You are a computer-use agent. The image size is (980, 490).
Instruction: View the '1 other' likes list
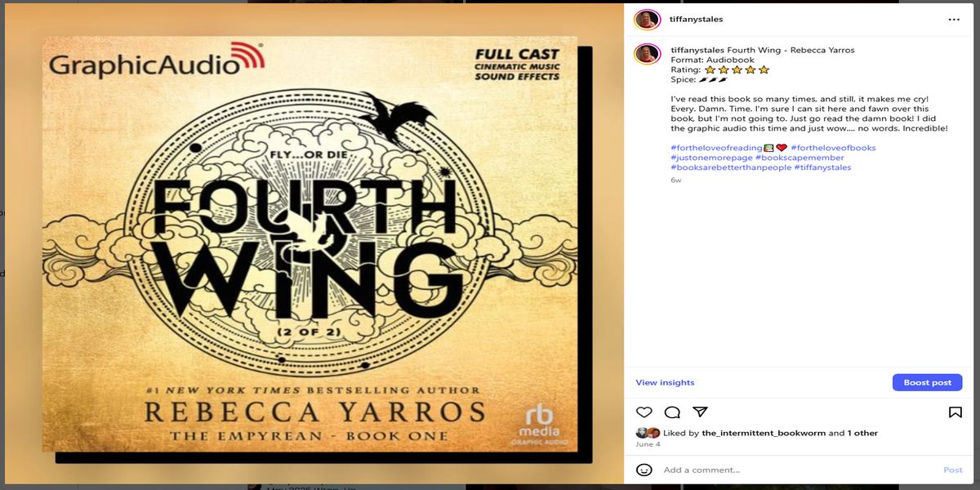[862, 433]
